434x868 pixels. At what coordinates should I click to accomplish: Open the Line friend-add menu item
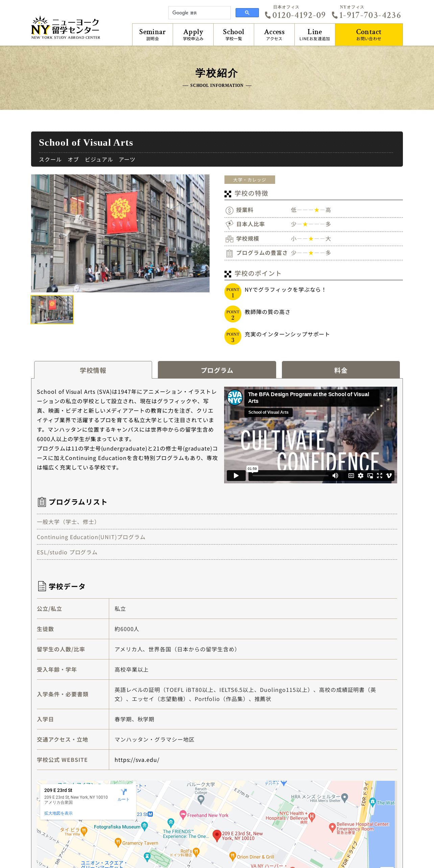(x=315, y=34)
